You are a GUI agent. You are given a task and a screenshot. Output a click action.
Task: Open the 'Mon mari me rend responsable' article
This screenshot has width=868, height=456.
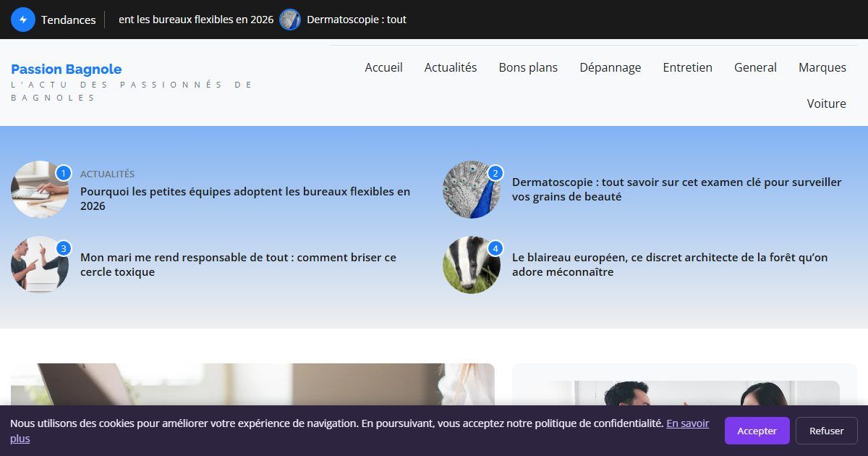pyautogui.click(x=239, y=265)
